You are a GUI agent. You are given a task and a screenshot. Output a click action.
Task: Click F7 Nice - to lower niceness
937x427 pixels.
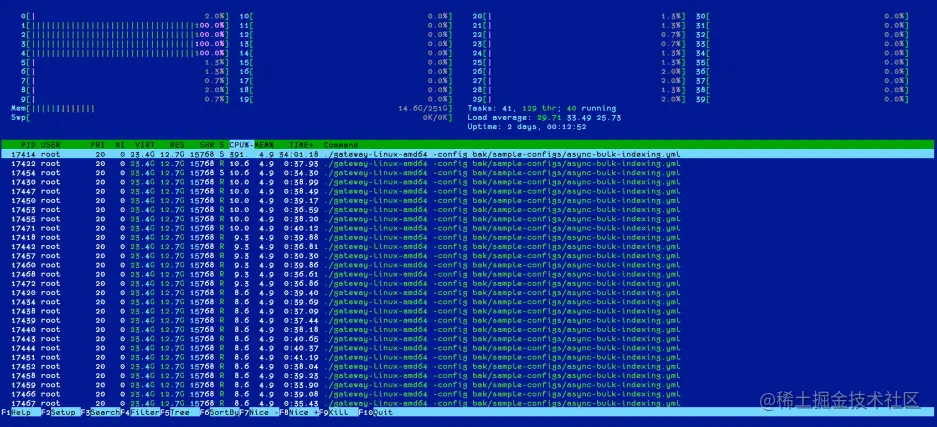click(x=259, y=413)
